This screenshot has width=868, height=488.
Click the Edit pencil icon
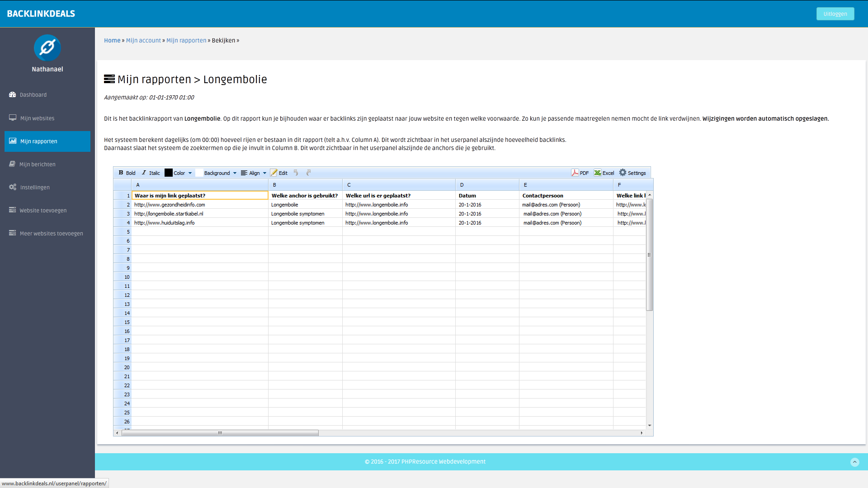click(274, 173)
